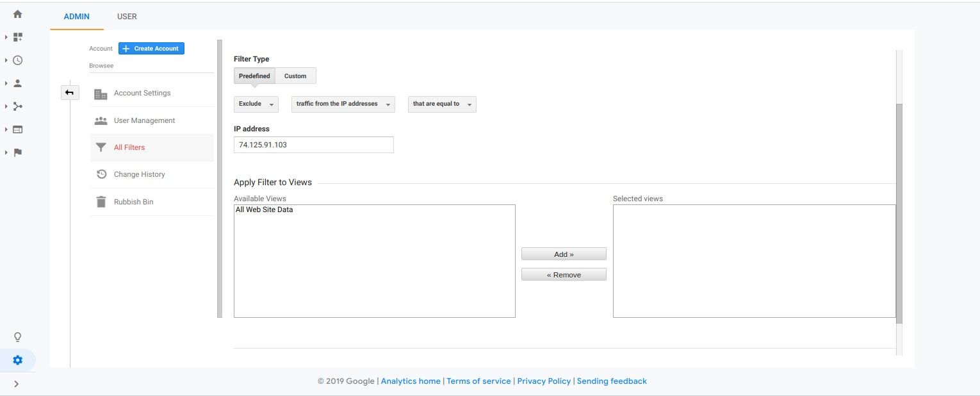Click the Account Settings building icon
The width and height of the screenshot is (980, 396).
coord(101,94)
